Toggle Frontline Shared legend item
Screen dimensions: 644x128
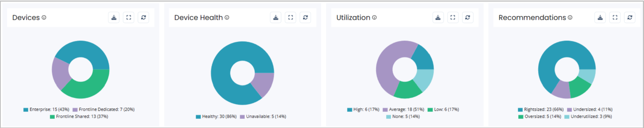(x=79, y=117)
